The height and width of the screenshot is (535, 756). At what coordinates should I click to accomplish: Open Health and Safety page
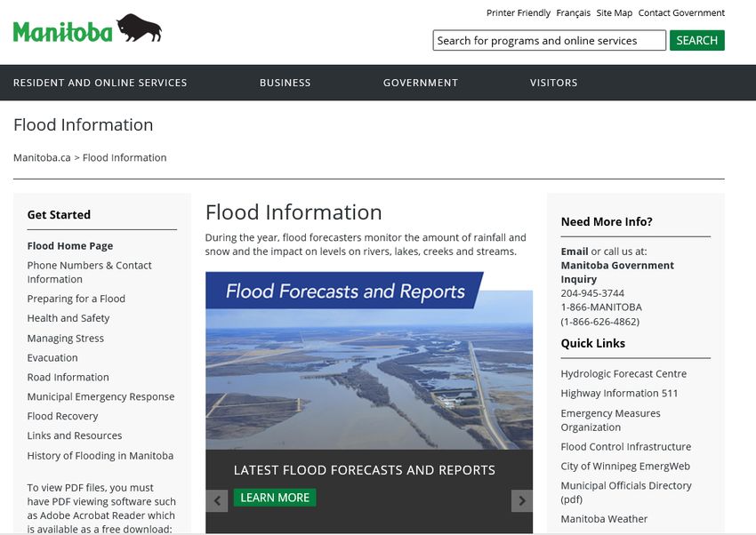coord(68,318)
